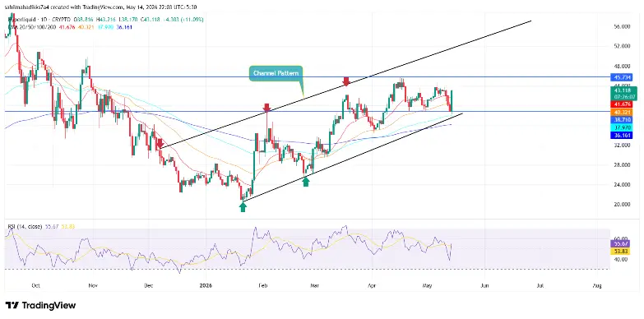Click the 20.000 price axis value
This screenshot has width=644, height=319.
[623, 205]
